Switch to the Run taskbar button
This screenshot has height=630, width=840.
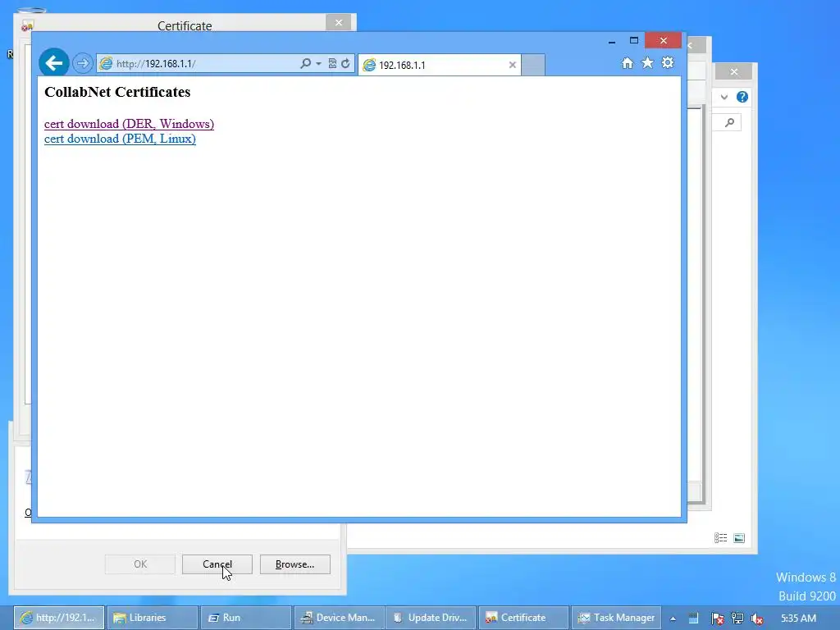pos(246,618)
